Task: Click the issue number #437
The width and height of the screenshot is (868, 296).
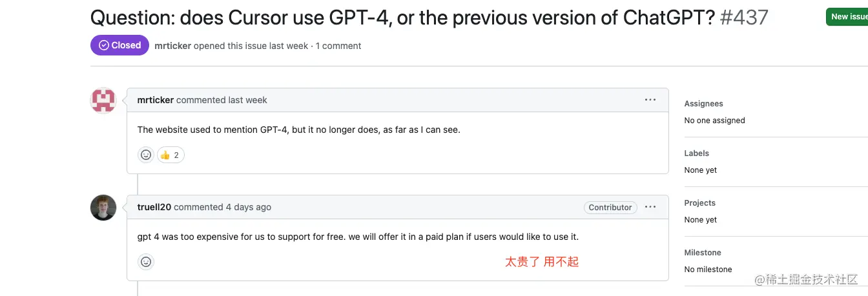Action: click(x=744, y=17)
